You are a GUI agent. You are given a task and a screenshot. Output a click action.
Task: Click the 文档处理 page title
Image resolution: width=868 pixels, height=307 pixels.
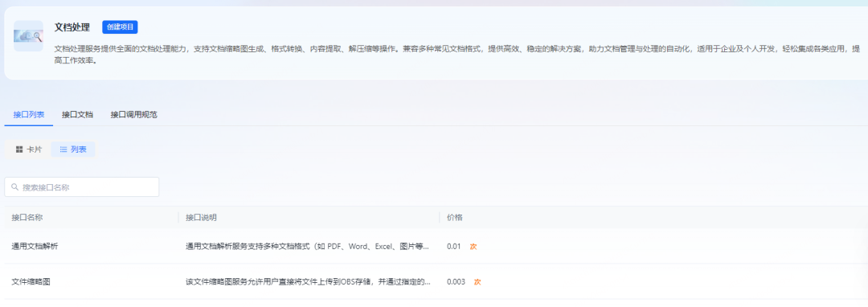(72, 27)
